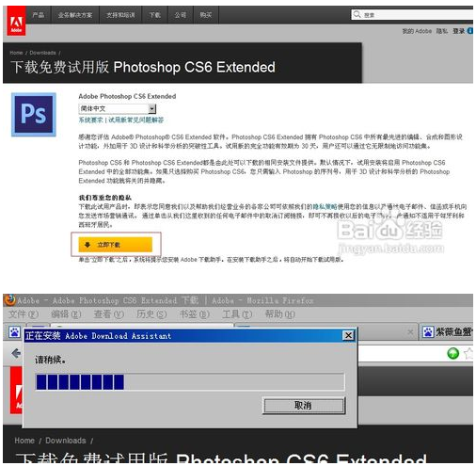Image resolution: width=476 pixels, height=466 pixels.
Task: Click the 请稍候 text in the dialog
Action: (x=50, y=360)
